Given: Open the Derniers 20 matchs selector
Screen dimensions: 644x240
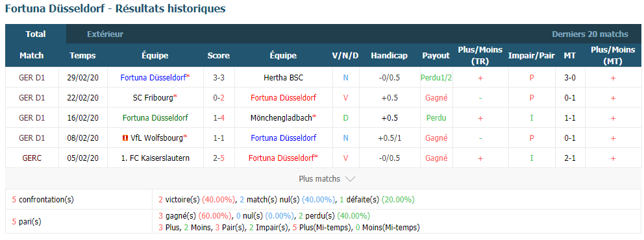Looking at the screenshot, I should pyautogui.click(x=589, y=34).
